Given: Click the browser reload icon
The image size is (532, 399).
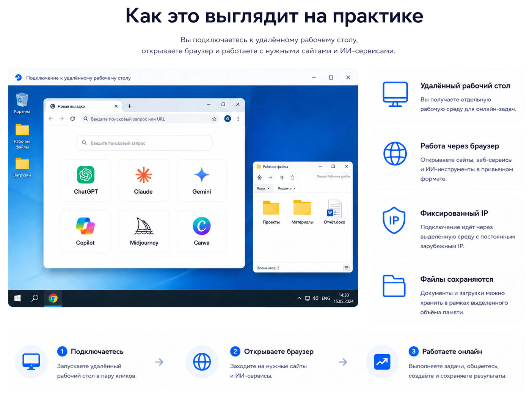Looking at the screenshot, I should point(72,119).
